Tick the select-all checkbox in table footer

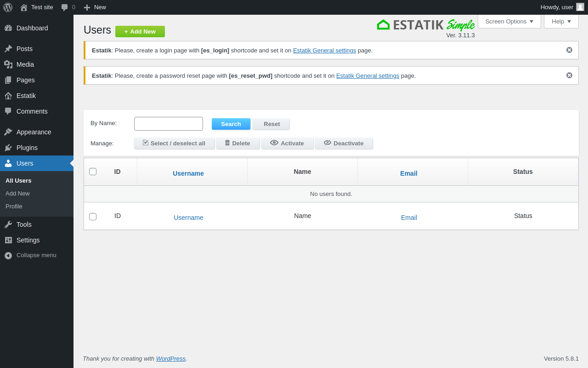(x=93, y=217)
